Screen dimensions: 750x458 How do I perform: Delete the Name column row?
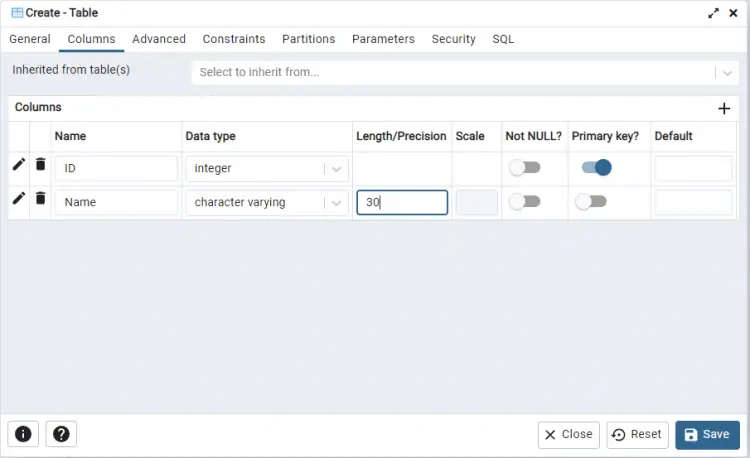tap(40, 198)
